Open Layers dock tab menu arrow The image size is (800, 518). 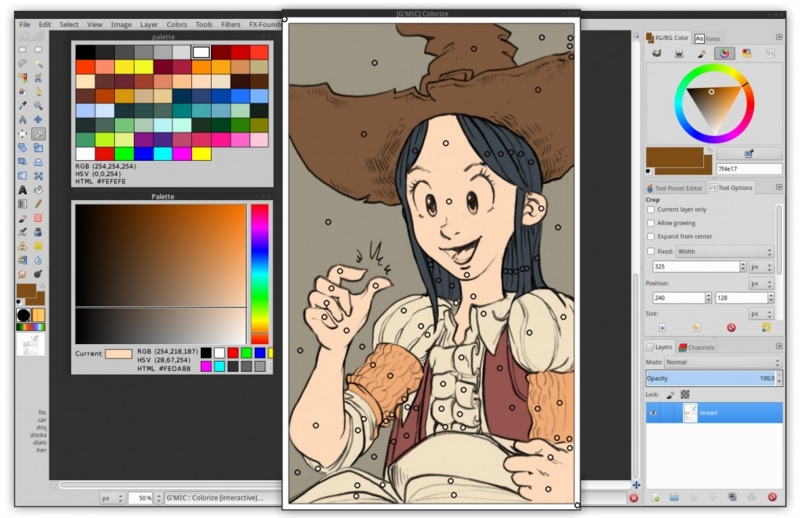coord(779,346)
